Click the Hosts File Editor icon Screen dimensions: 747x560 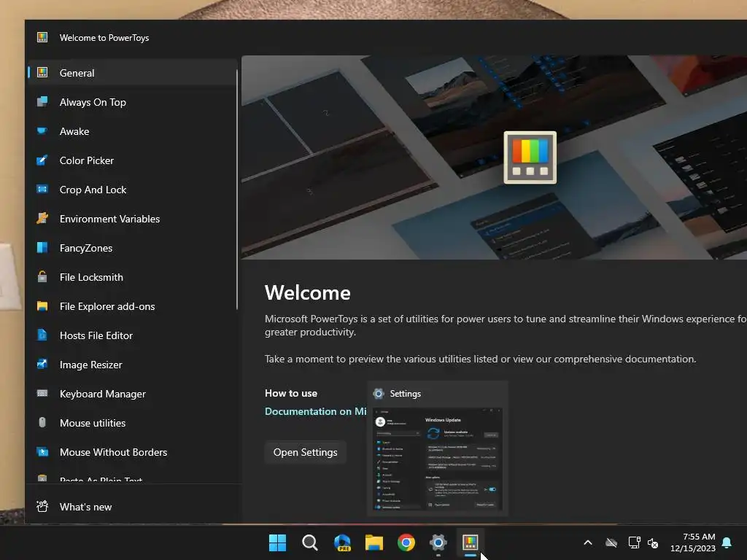(42, 335)
